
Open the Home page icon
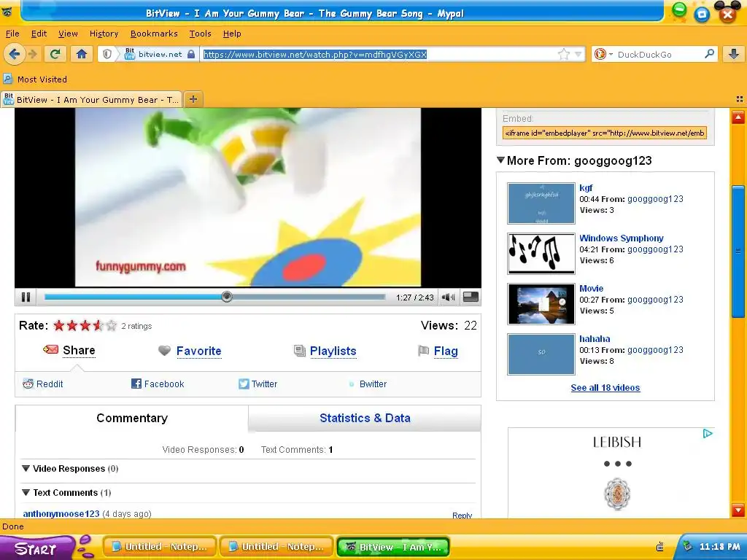(82, 54)
